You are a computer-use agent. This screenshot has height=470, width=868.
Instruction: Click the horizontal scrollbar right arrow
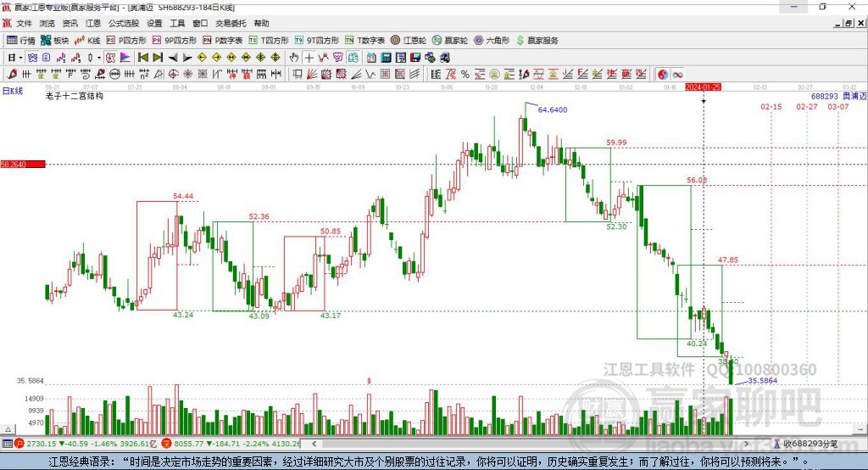pyautogui.click(x=746, y=444)
